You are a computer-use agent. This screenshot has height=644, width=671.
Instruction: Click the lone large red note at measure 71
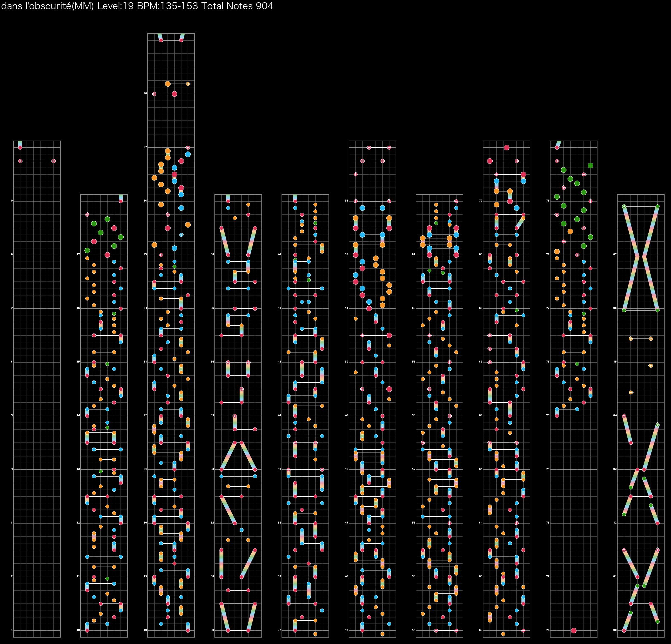point(574,630)
